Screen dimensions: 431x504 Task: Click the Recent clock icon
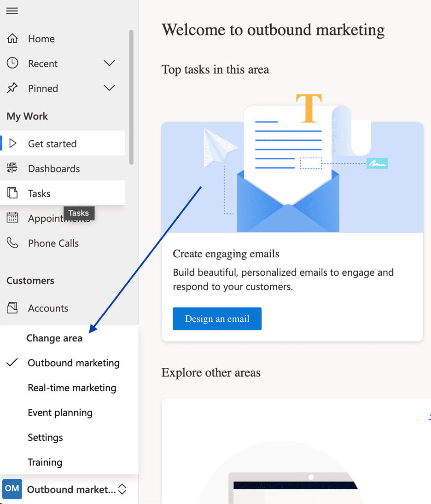12,63
